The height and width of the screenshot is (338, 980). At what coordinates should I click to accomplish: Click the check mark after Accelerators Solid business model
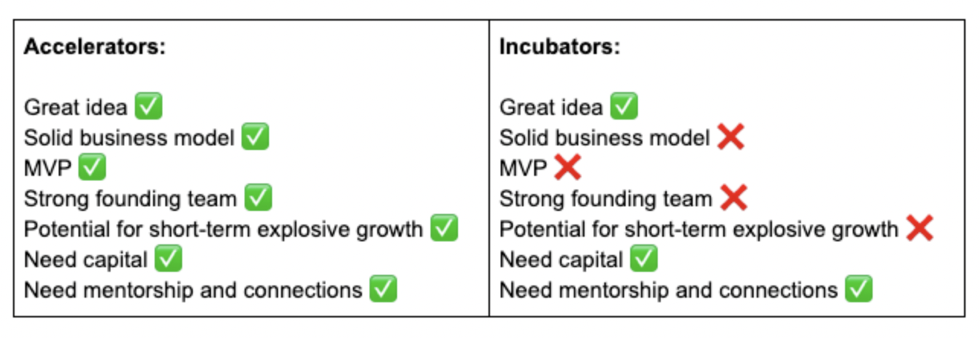pyautogui.click(x=255, y=137)
